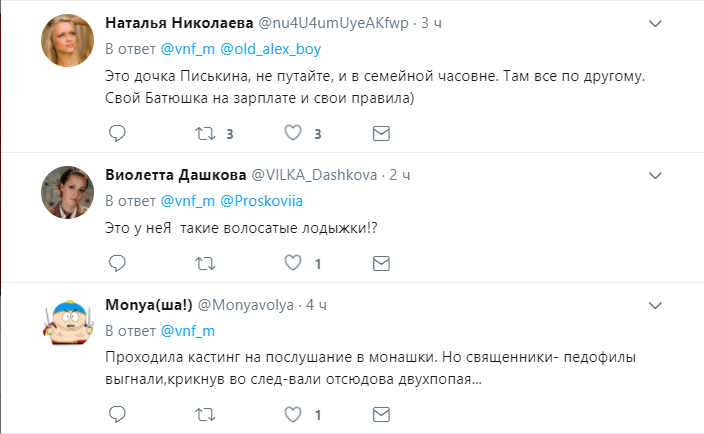Viewport: 704px width, 434px height.
Task: Open the chevron menu on Monya(ша!)'s tweet
Action: click(656, 303)
